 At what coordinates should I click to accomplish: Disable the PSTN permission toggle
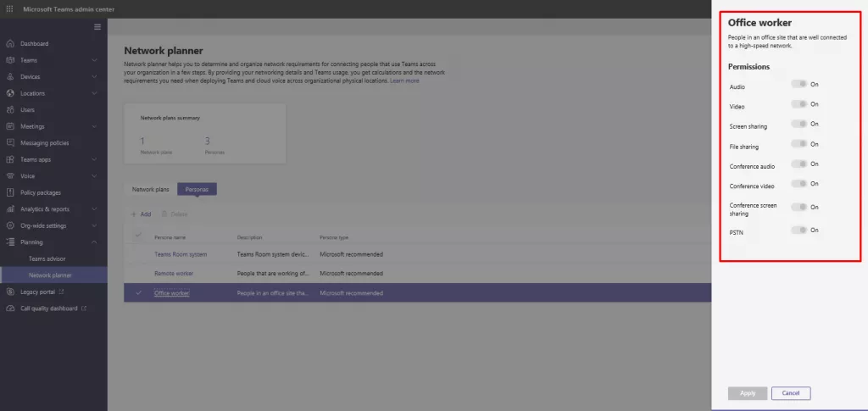click(798, 230)
